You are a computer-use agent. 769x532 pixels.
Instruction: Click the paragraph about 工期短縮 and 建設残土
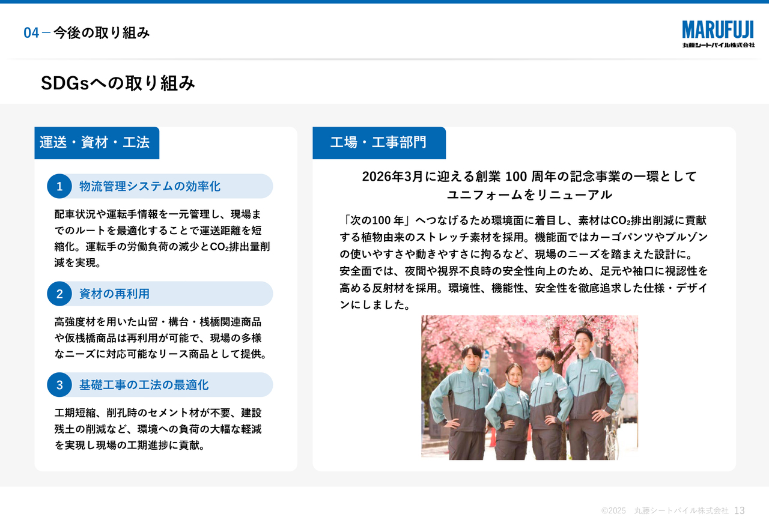point(159,429)
